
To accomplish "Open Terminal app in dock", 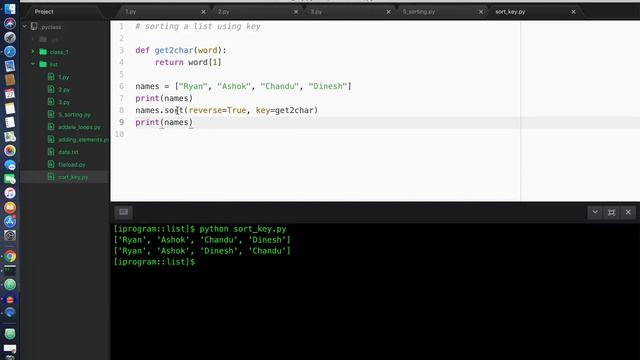I will [10, 270].
